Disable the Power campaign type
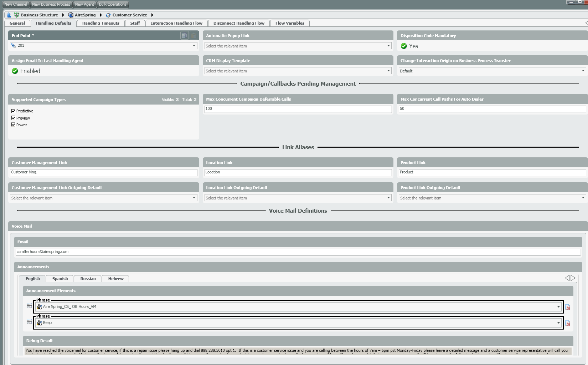 tap(13, 125)
